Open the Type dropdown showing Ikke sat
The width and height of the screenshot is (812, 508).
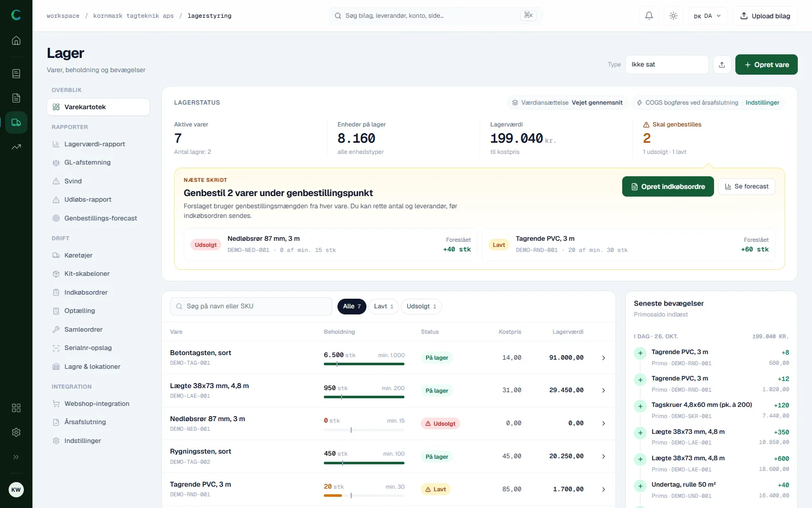point(667,65)
